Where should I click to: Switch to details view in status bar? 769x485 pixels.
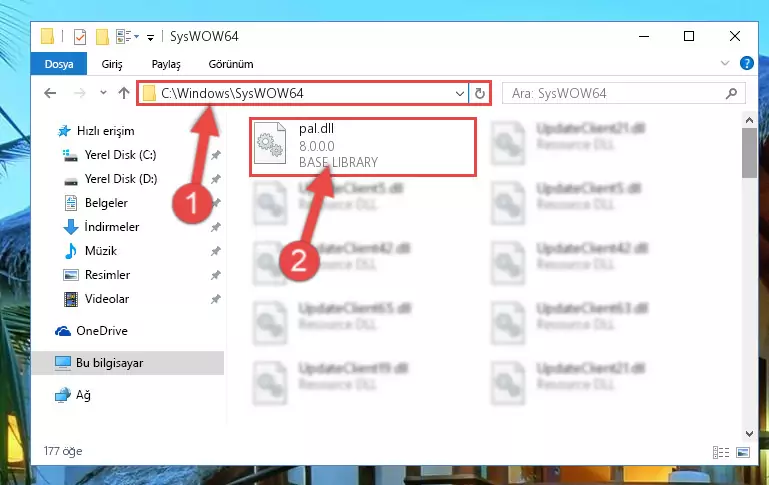(720, 452)
